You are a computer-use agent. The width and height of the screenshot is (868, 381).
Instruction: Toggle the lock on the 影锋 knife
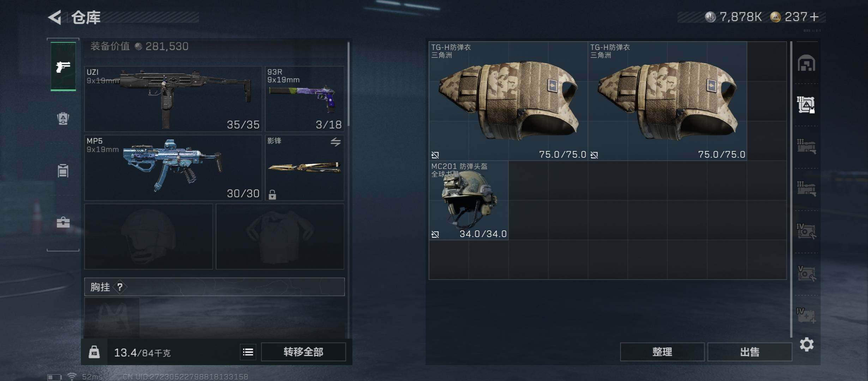click(272, 194)
